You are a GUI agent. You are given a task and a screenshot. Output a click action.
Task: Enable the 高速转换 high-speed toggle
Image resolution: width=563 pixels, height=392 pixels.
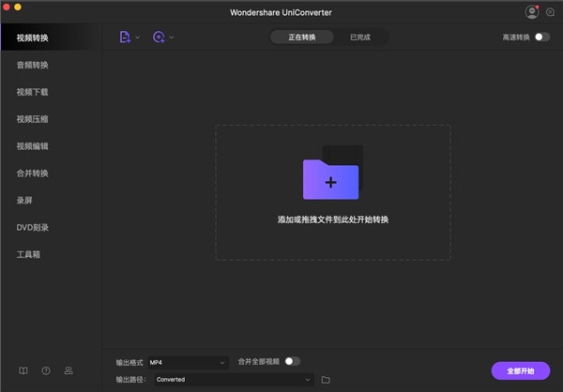[541, 38]
